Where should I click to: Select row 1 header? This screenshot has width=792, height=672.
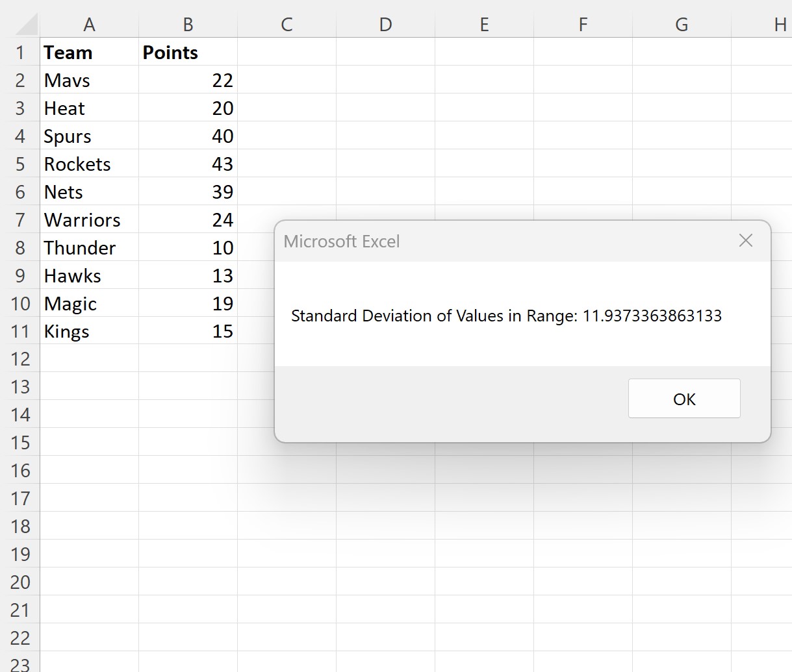click(x=20, y=52)
